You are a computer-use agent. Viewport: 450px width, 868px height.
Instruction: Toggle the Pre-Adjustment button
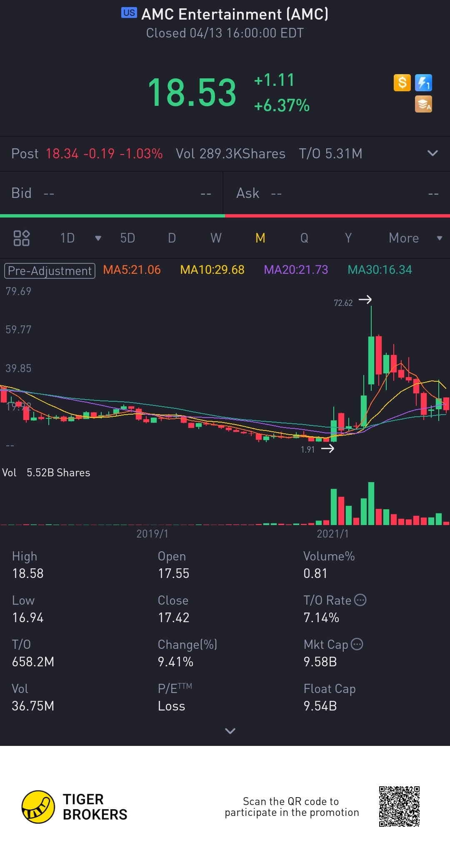point(50,271)
